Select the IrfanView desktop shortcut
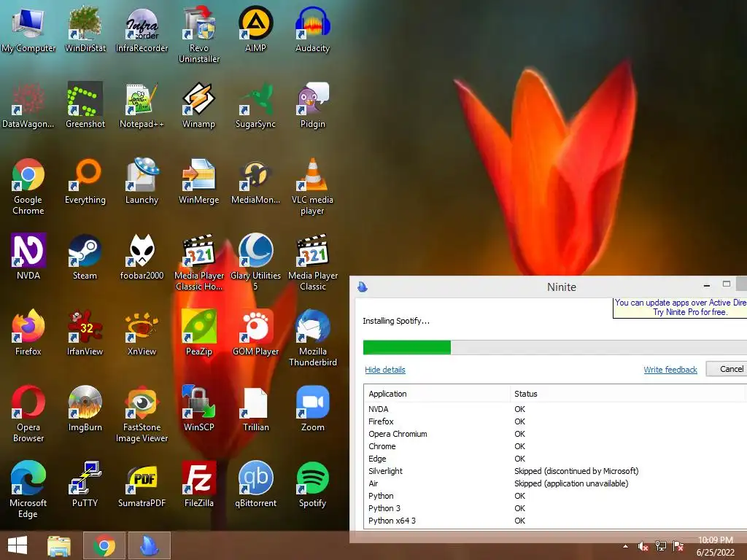747x560 pixels. click(x=85, y=332)
